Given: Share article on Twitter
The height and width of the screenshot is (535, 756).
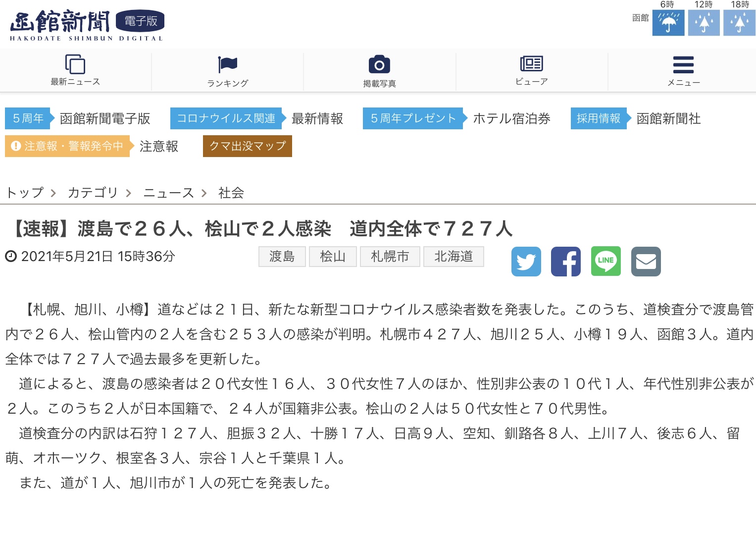Looking at the screenshot, I should point(526,262).
